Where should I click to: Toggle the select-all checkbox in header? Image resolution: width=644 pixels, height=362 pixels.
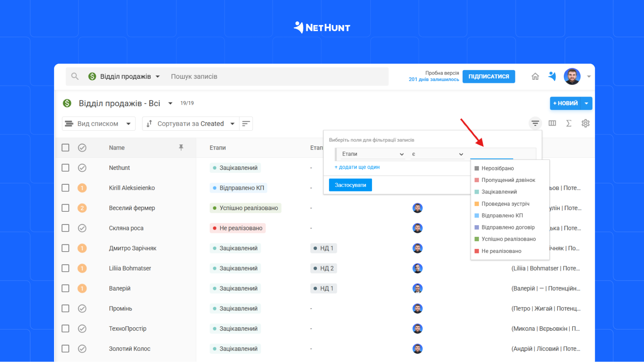[x=65, y=147]
